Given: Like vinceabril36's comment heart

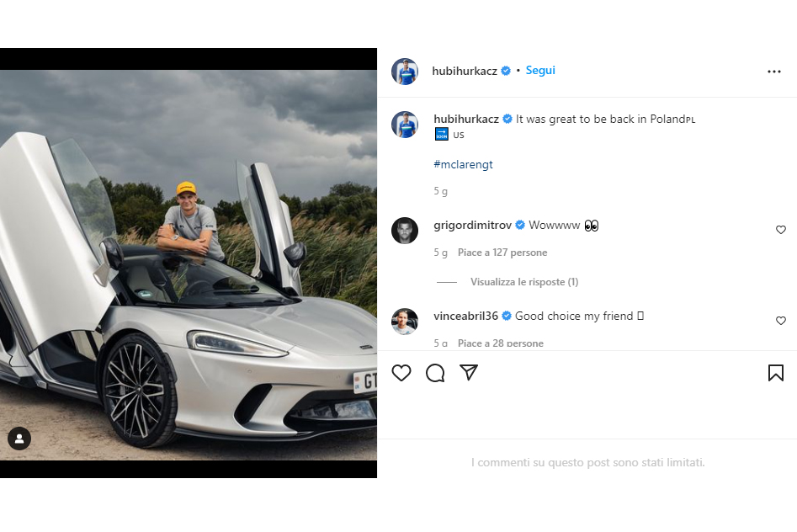Looking at the screenshot, I should 780,321.
